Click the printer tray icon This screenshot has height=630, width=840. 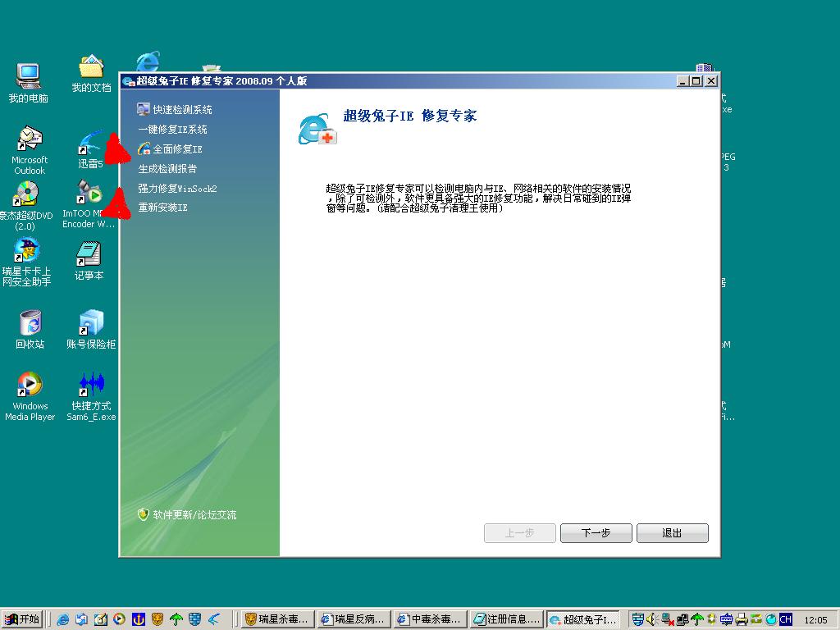(x=742, y=619)
